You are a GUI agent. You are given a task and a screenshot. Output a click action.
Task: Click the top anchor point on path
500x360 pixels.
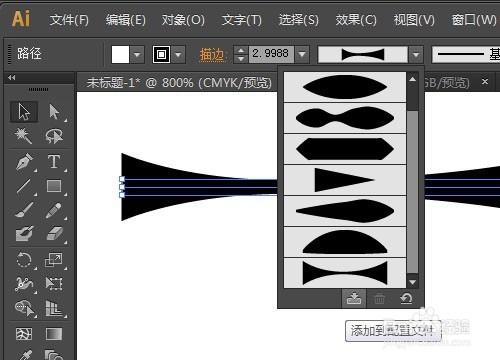click(x=122, y=179)
